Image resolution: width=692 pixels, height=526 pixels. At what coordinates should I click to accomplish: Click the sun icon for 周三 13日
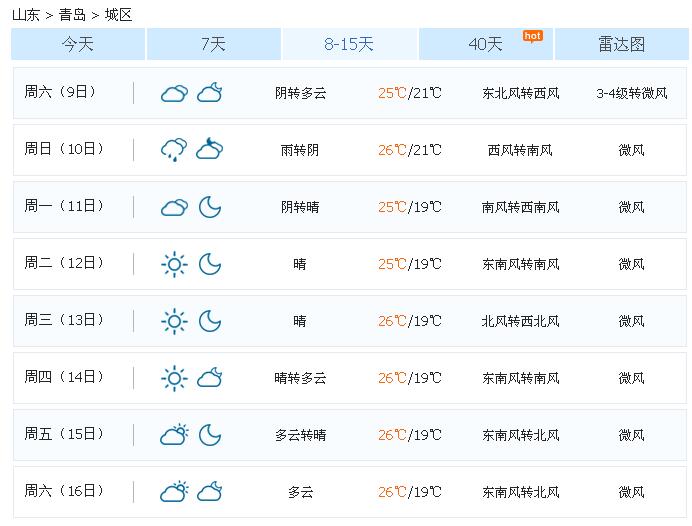[x=174, y=321]
